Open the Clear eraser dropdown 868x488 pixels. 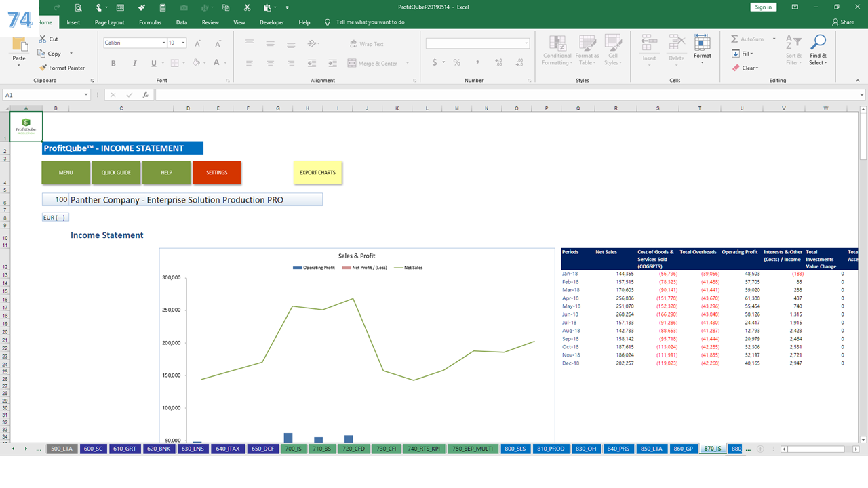coord(745,68)
